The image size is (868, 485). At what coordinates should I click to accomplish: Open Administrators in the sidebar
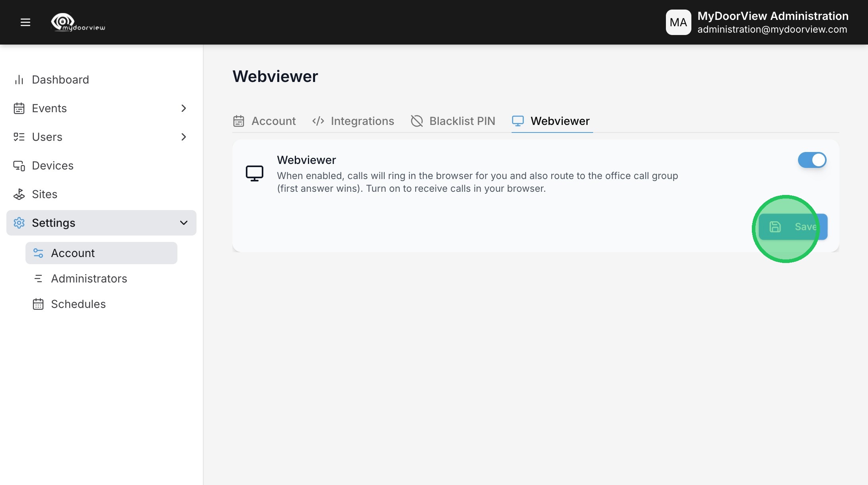[x=89, y=279]
